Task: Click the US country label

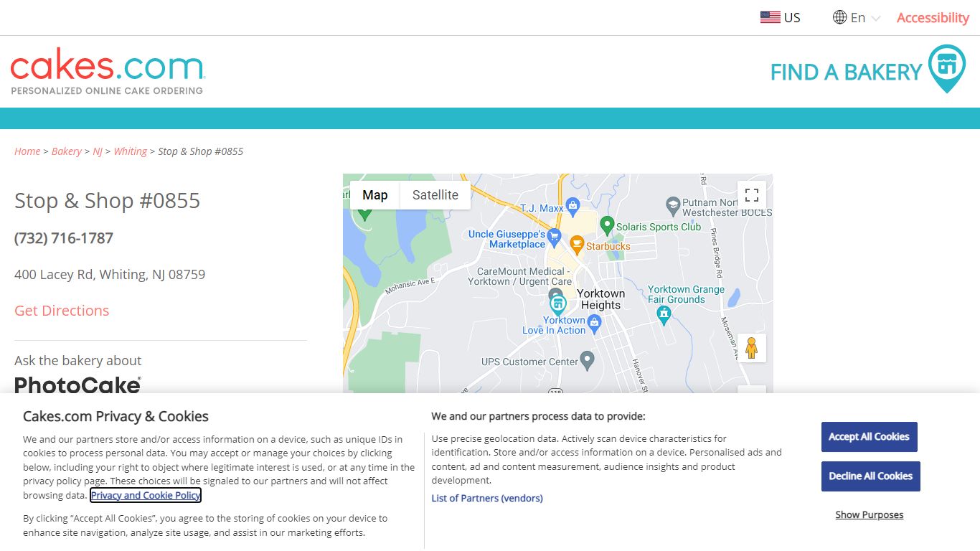Action: click(x=792, y=18)
